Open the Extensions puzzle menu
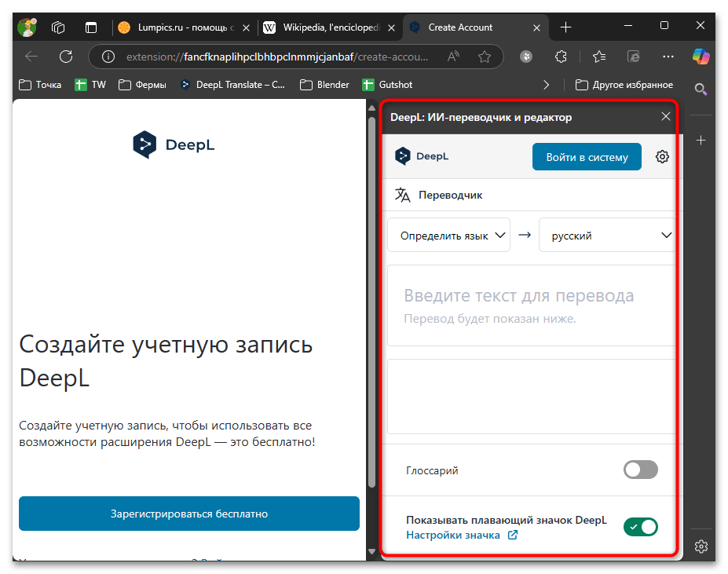The height and width of the screenshot is (574, 728). pyautogui.click(x=561, y=57)
